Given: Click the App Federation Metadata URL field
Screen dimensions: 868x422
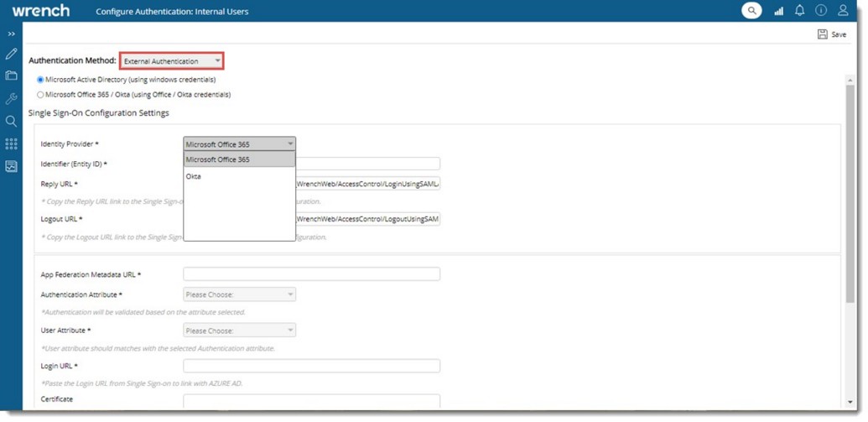Looking at the screenshot, I should pyautogui.click(x=311, y=274).
